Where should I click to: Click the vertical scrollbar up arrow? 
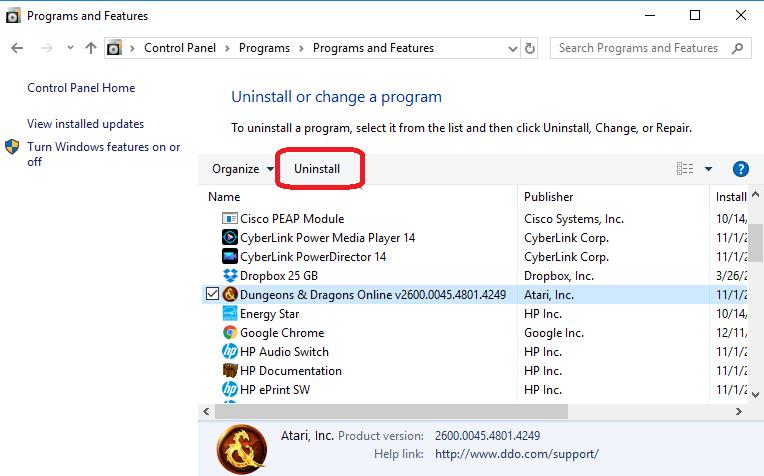coord(756,194)
